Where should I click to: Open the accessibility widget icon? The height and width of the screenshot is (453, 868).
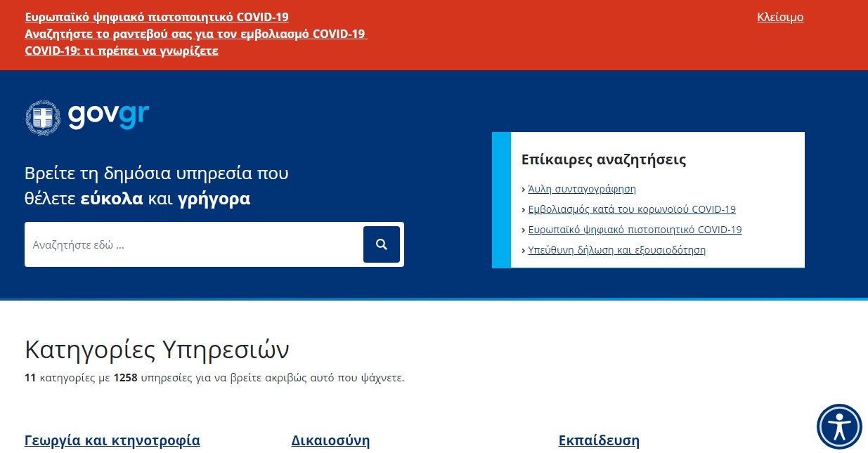point(839,426)
